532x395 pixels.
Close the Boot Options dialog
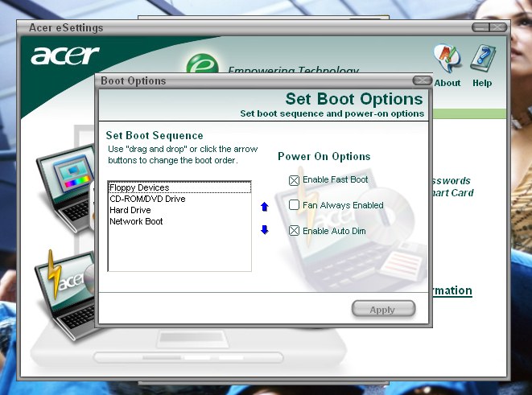(x=422, y=80)
